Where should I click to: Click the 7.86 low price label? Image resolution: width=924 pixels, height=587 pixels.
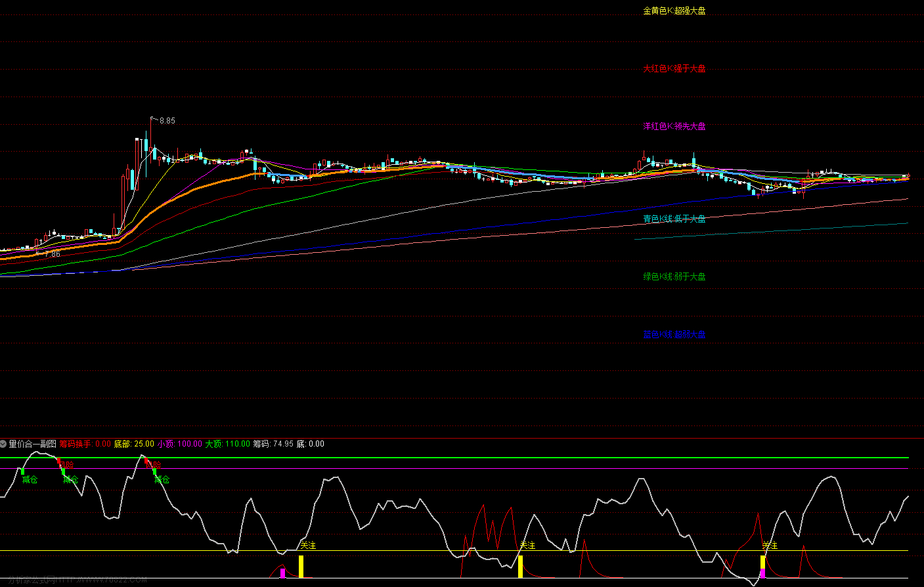[53, 253]
